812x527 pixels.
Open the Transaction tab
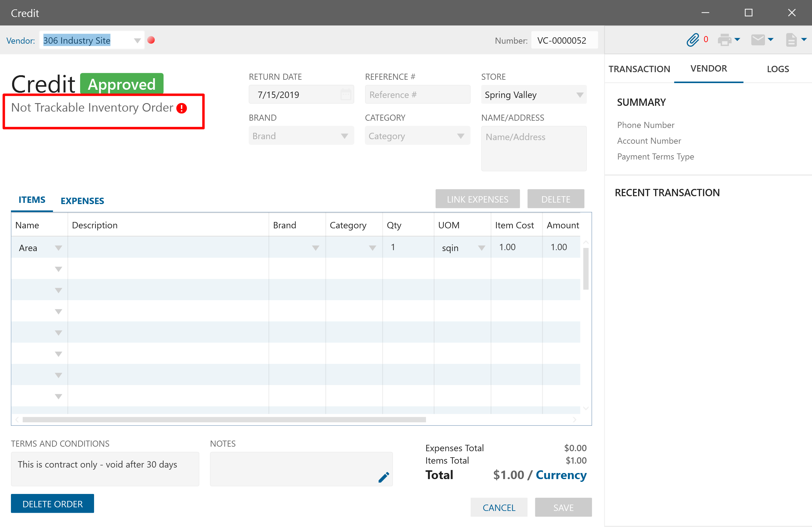tap(639, 69)
